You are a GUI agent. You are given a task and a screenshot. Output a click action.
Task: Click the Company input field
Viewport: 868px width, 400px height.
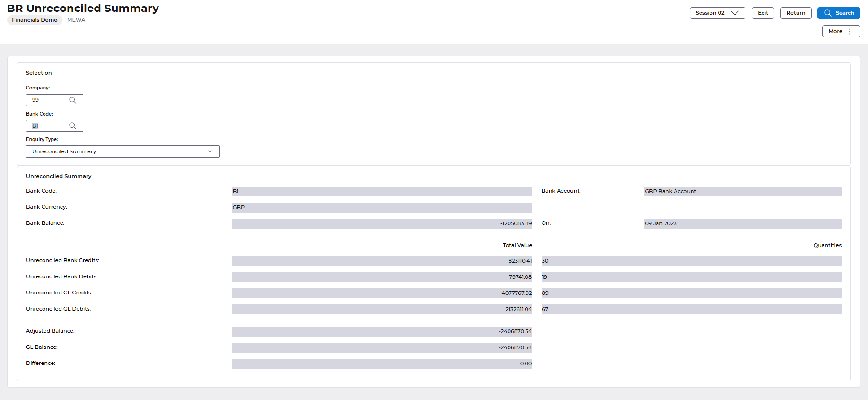click(x=44, y=100)
